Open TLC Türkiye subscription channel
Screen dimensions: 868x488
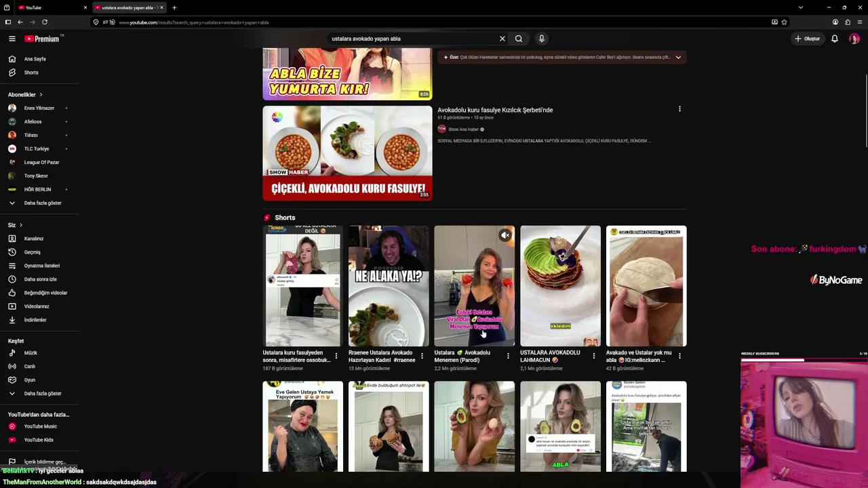point(37,149)
